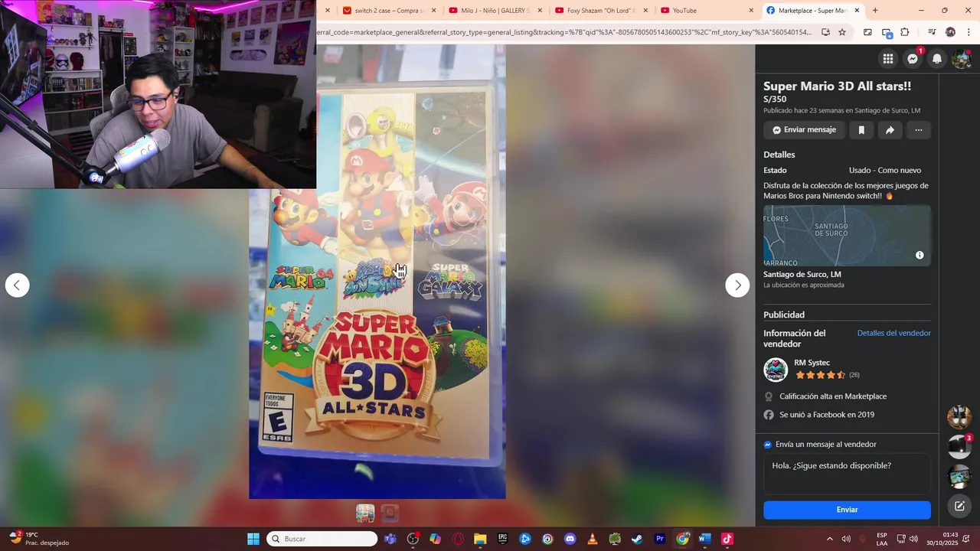
Task: Click the taskbar Buscar search box
Action: pyautogui.click(x=322, y=539)
